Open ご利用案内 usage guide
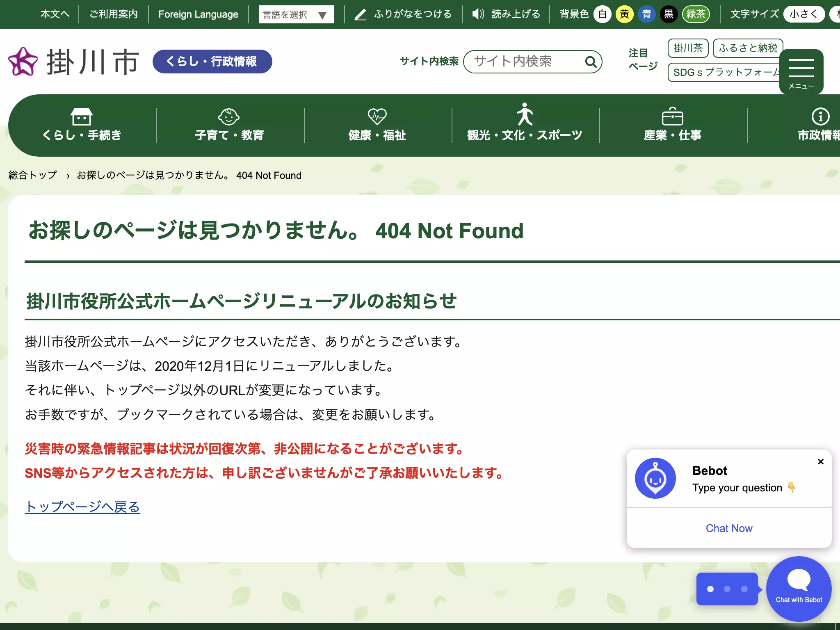The width and height of the screenshot is (840, 630). click(x=114, y=14)
